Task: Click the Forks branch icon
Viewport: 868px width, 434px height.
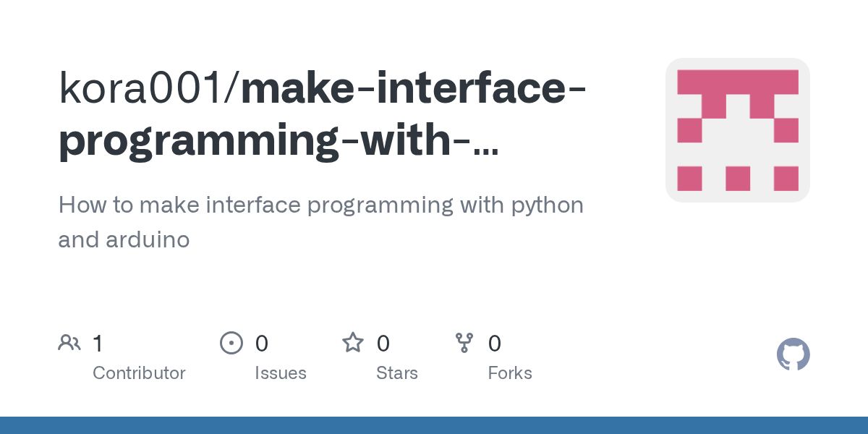Action: click(x=464, y=343)
